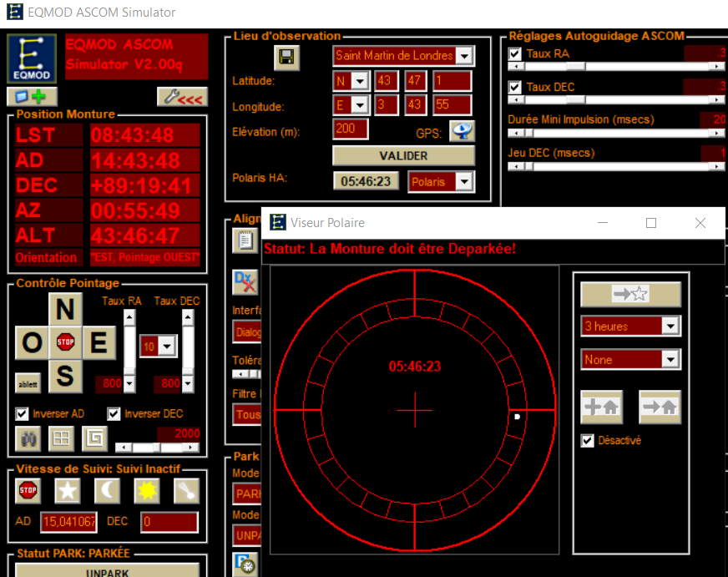Viewport: 728px width, 577px height.
Task: Open the mosaic grid icon
Action: pyautogui.click(x=61, y=438)
